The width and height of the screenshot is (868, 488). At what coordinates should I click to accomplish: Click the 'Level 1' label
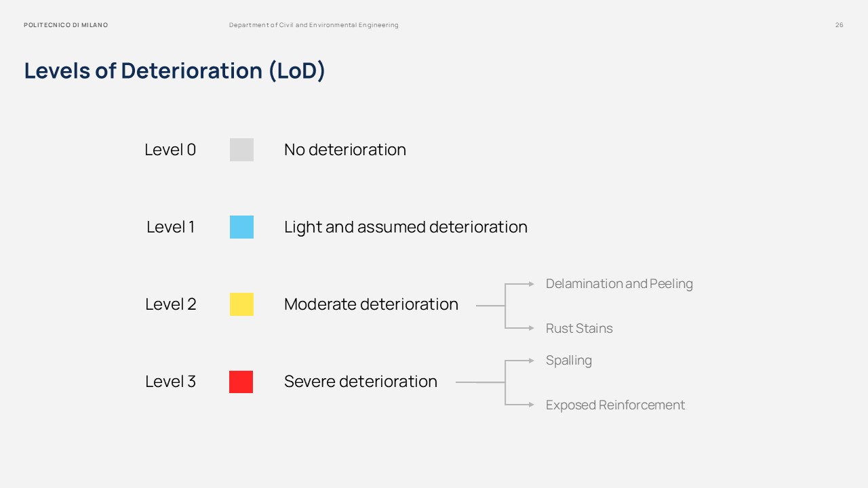click(170, 227)
